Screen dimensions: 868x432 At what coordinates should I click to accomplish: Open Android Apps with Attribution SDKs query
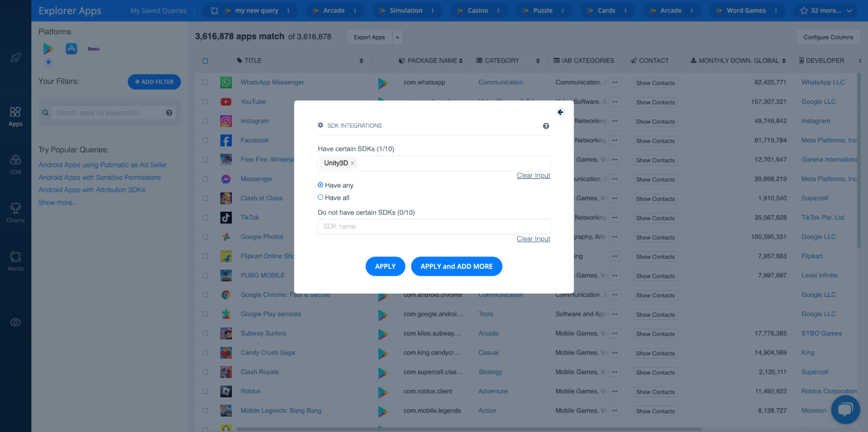(92, 190)
